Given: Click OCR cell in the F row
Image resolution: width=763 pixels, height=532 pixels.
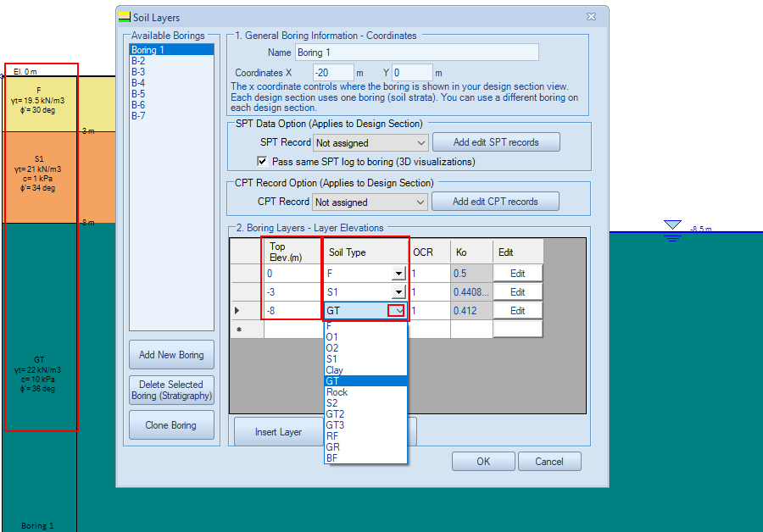Looking at the screenshot, I should [429, 274].
